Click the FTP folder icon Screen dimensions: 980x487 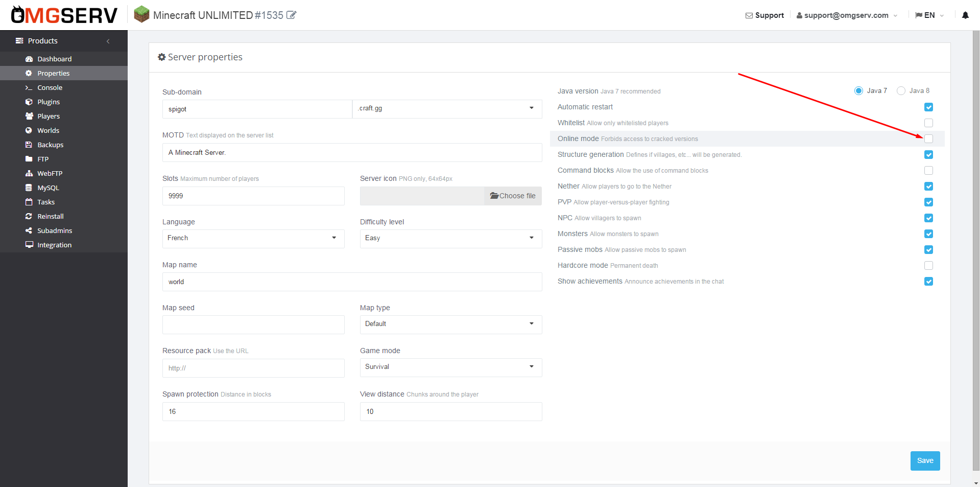(29, 159)
